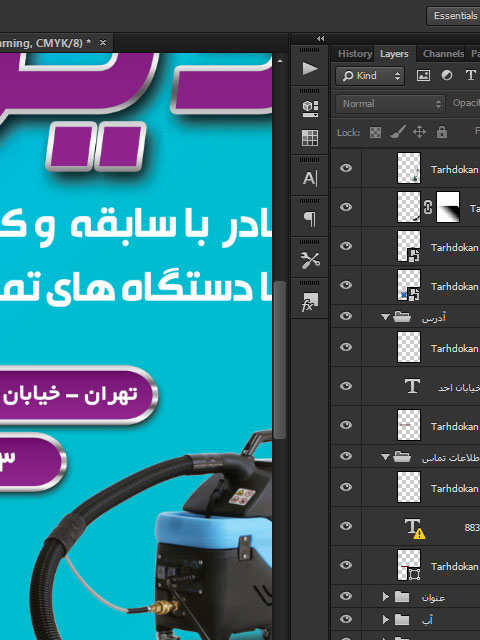Image resolution: width=480 pixels, height=640 pixels.
Task: Hide the آدرس group
Action: (x=346, y=316)
